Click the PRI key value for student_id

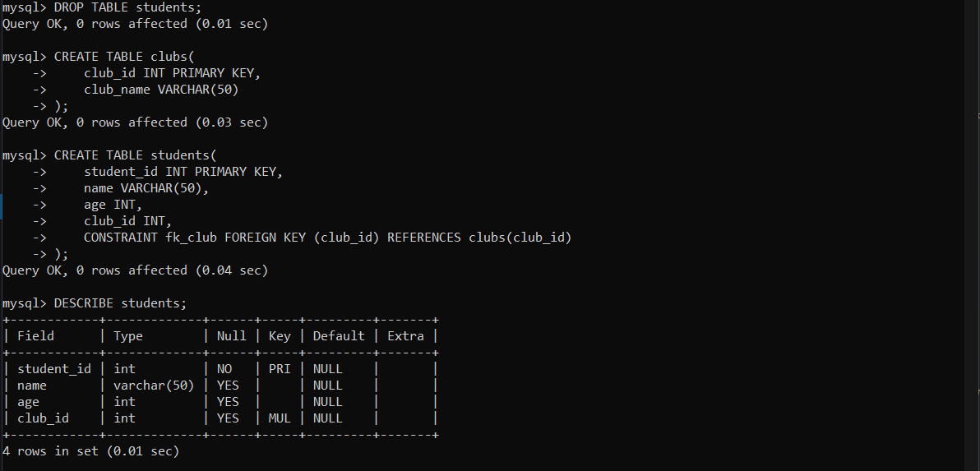coord(280,369)
